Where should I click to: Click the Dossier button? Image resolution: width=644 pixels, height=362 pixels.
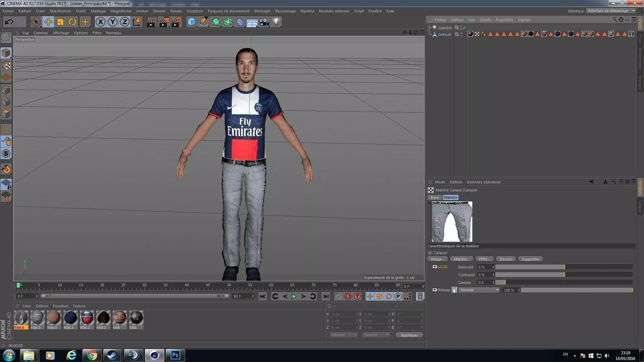tap(506, 259)
